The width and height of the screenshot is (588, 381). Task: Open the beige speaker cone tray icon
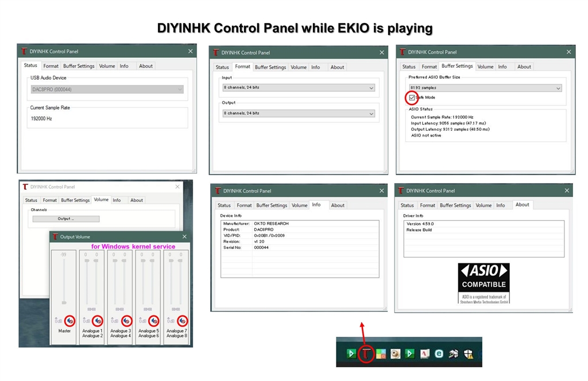pyautogui.click(x=395, y=353)
